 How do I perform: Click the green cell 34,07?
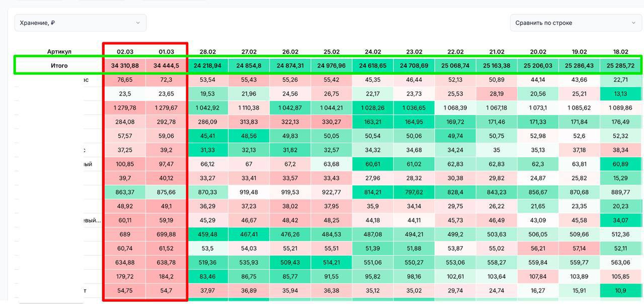(621, 220)
